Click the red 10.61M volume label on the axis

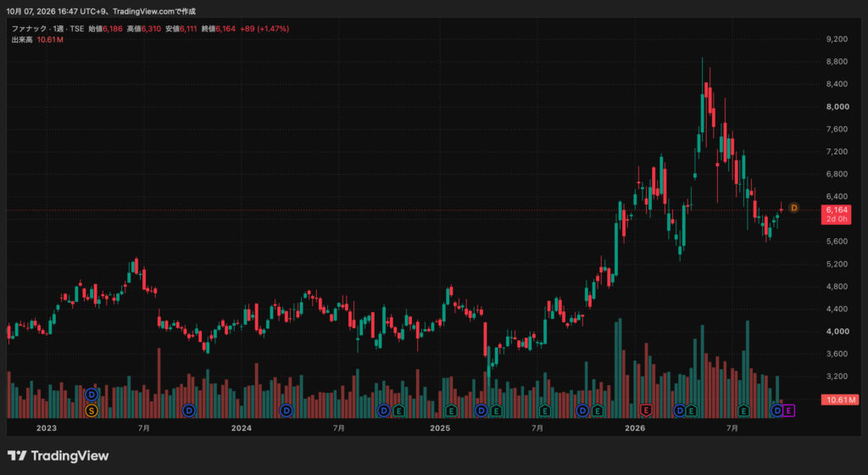point(840,400)
